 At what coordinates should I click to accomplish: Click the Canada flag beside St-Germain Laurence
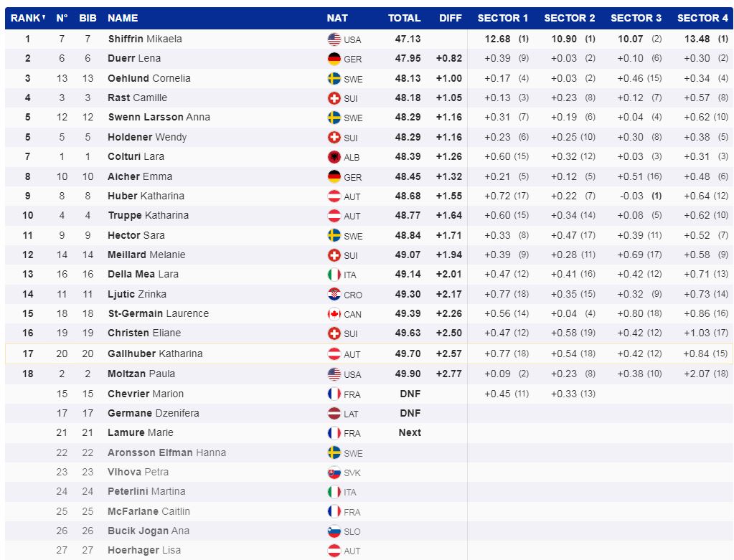[334, 314]
